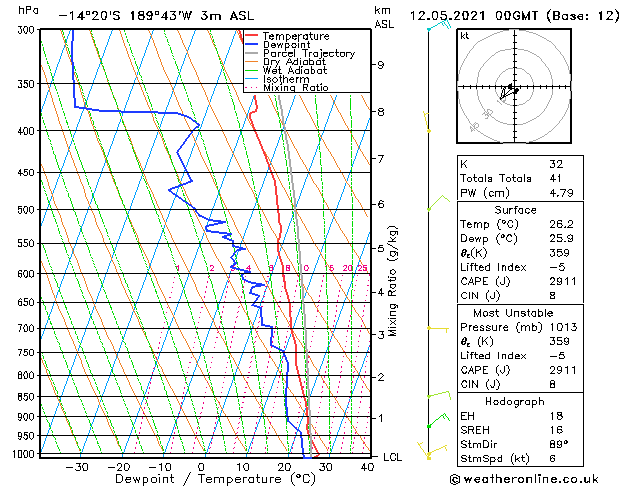Click the hodograph circular wind plot
629x486 pixels.
pyautogui.click(x=512, y=90)
